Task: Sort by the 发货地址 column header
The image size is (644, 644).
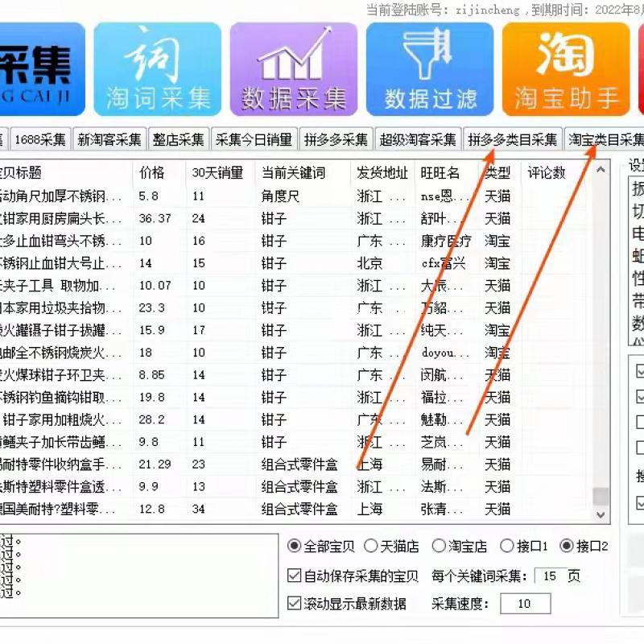Action: coord(383,172)
